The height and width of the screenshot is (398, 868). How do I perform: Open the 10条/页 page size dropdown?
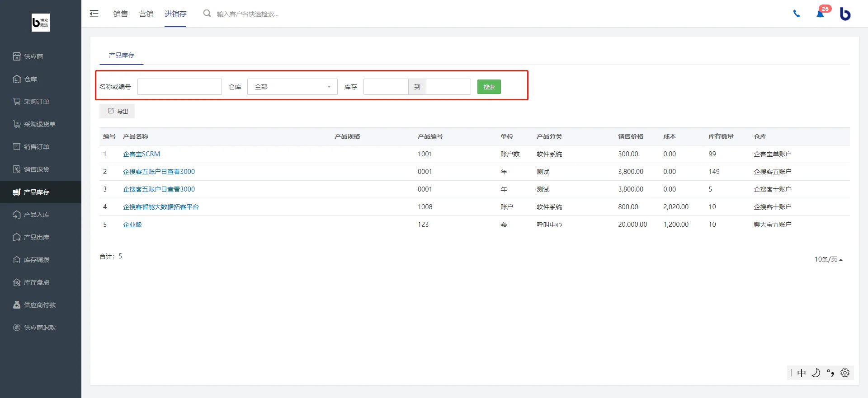pos(828,259)
